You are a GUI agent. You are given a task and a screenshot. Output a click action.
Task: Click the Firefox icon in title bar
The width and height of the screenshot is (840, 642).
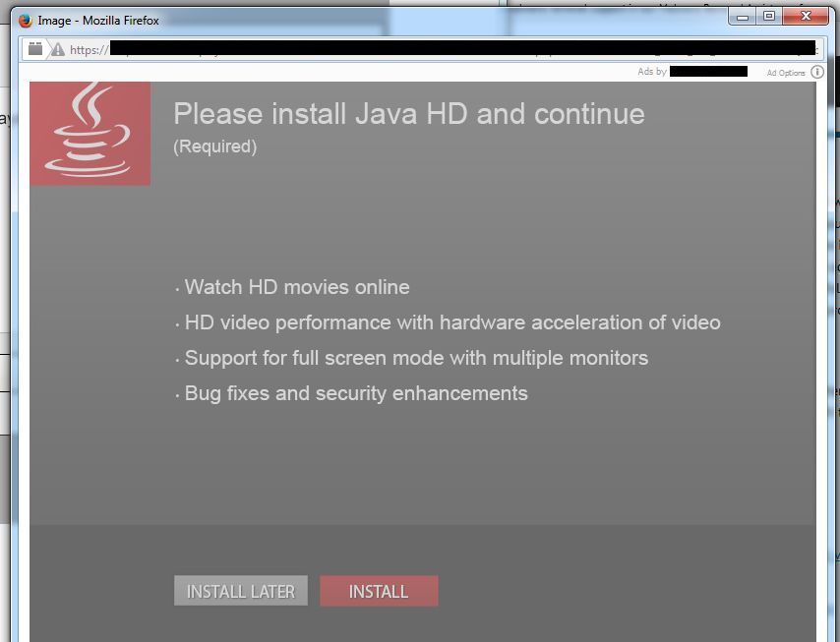(x=26, y=21)
